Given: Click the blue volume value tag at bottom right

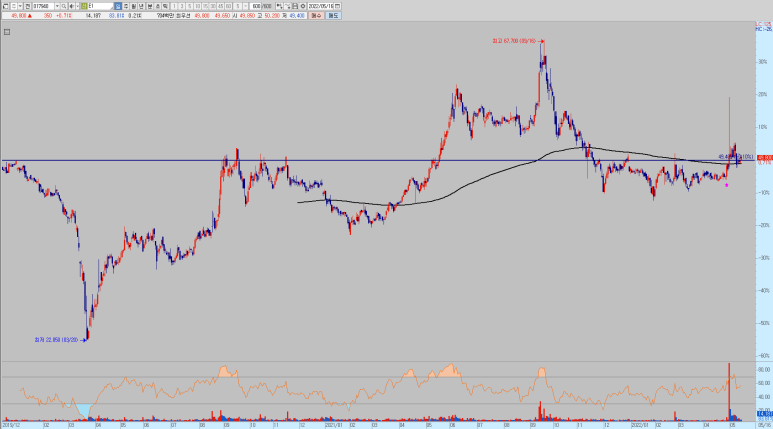Looking at the screenshot, I should tap(765, 413).
